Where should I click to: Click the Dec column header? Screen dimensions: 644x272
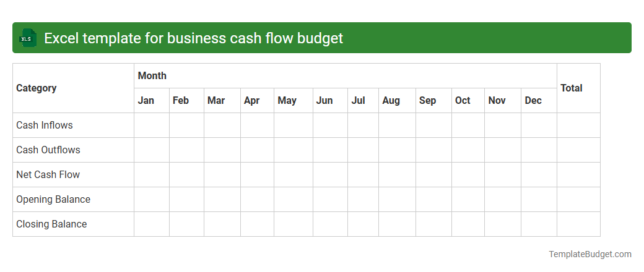[539, 101]
